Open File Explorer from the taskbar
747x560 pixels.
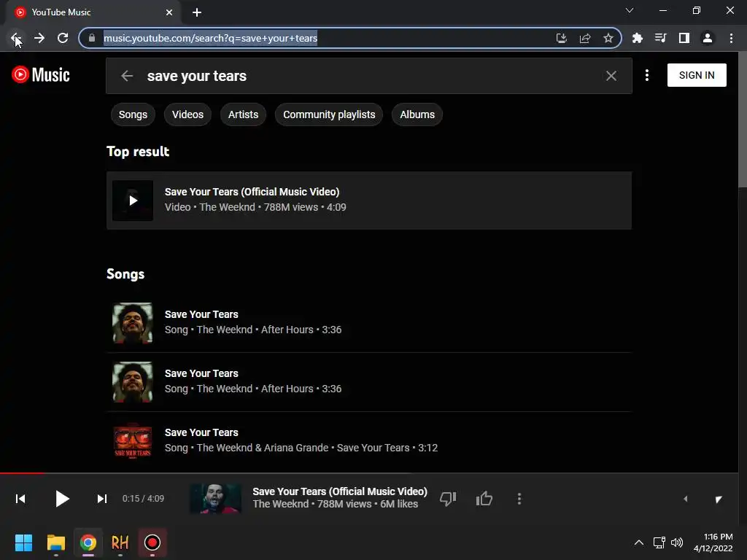click(x=56, y=542)
